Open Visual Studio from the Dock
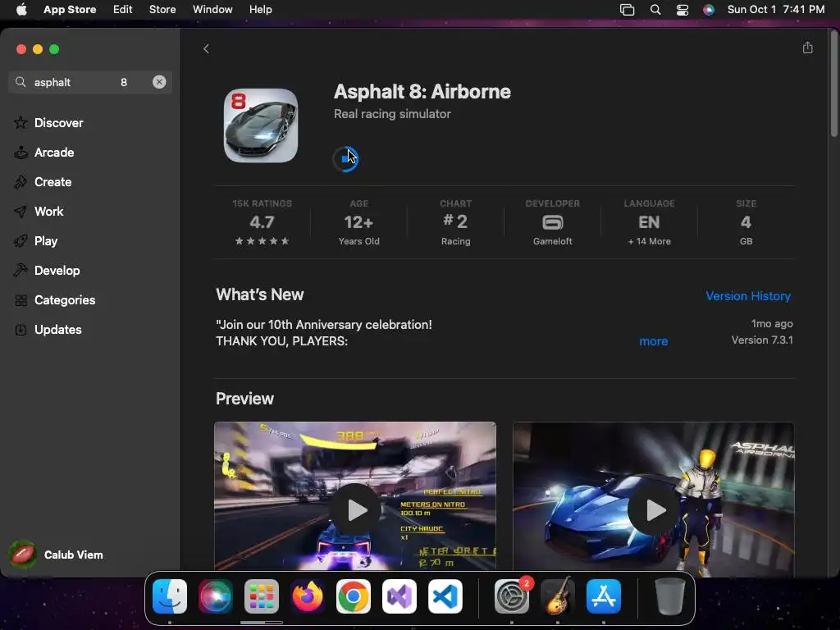 click(x=399, y=596)
